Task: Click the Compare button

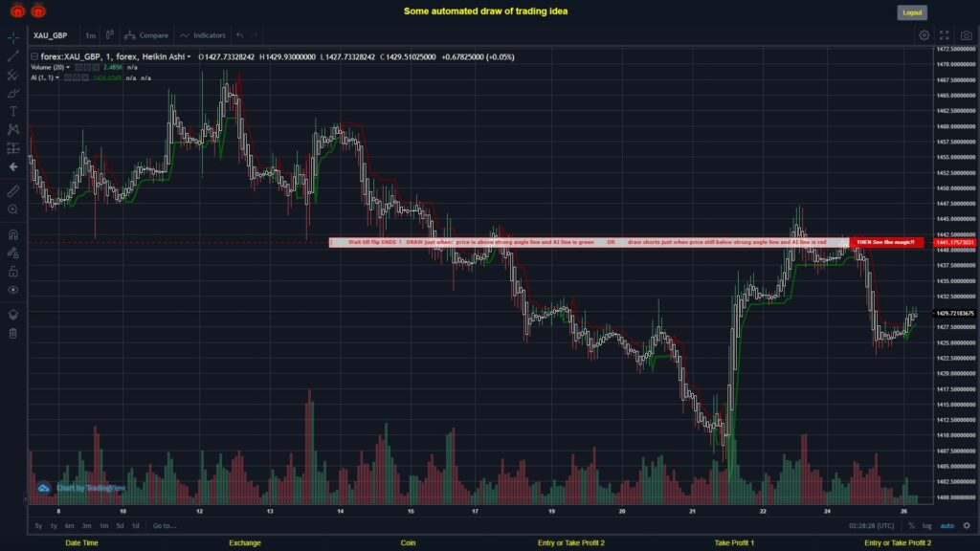Action: (x=146, y=35)
